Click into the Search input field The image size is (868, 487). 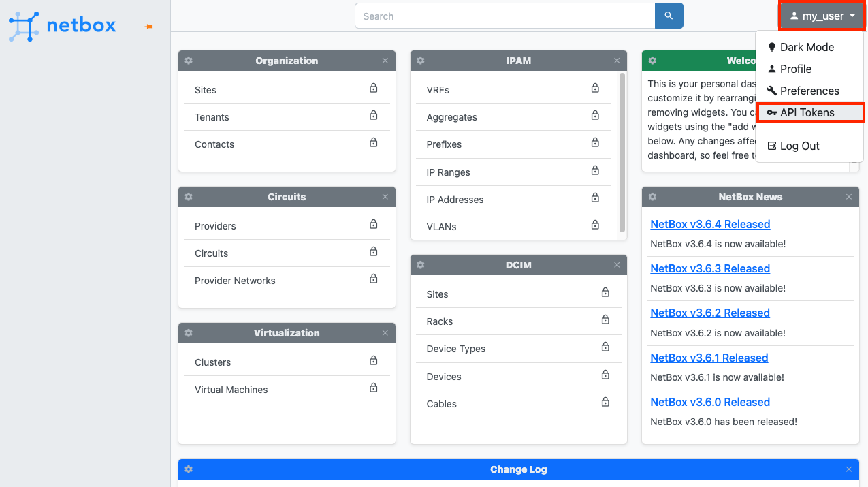click(504, 16)
